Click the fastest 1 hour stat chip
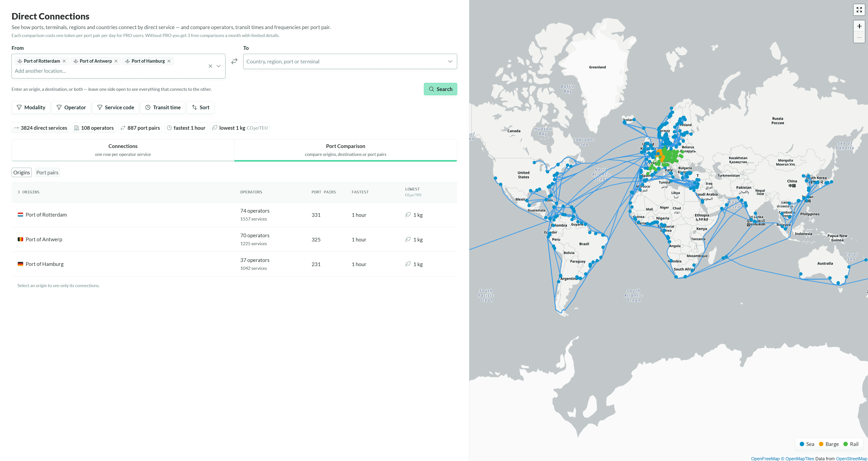The height and width of the screenshot is (461, 868). coord(186,128)
